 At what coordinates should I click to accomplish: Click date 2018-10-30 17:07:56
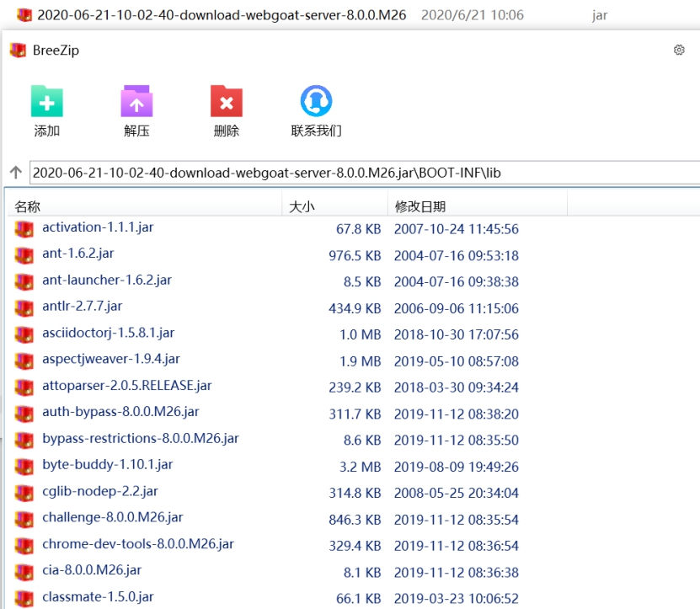pos(457,335)
